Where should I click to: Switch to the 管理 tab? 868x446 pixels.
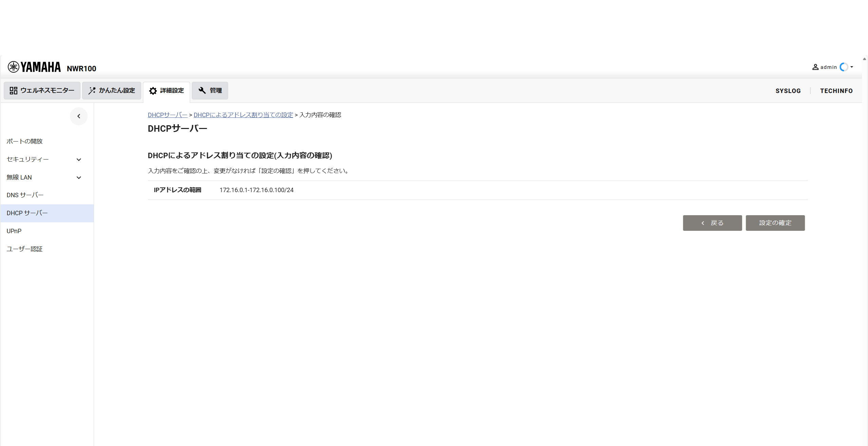click(210, 91)
